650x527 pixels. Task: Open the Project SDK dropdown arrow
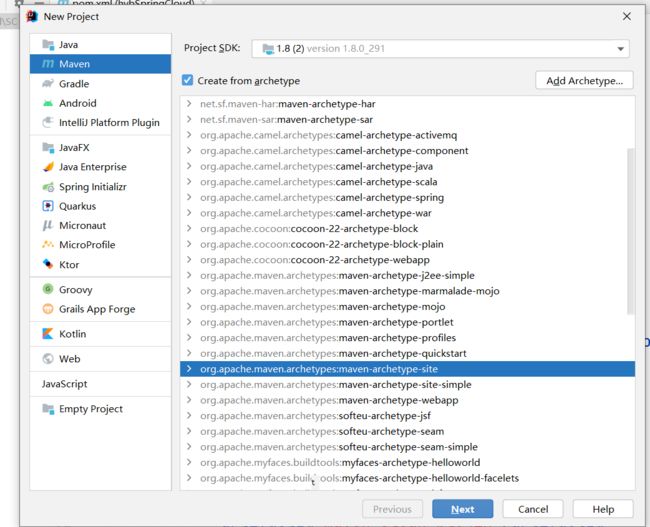[620, 49]
